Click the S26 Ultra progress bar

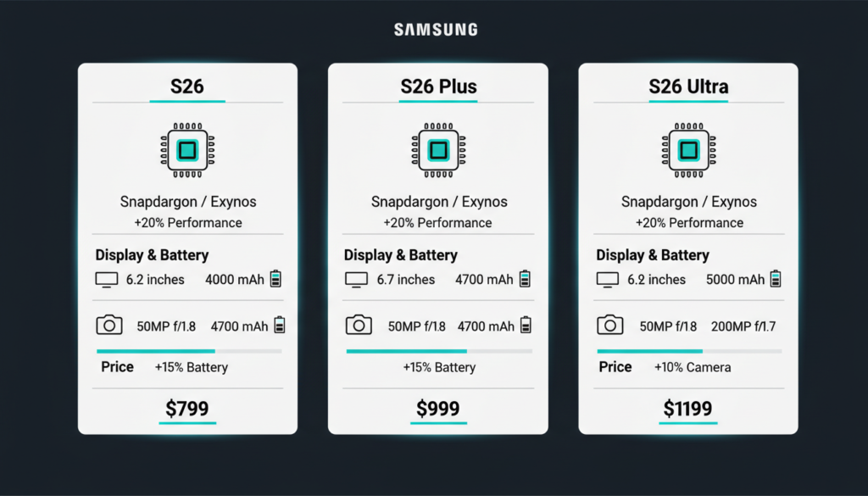pos(649,350)
